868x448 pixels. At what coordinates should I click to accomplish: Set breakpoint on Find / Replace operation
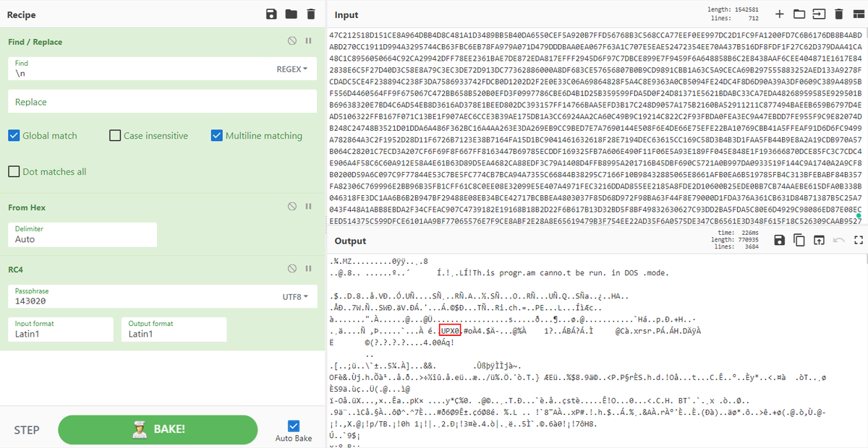click(x=308, y=41)
